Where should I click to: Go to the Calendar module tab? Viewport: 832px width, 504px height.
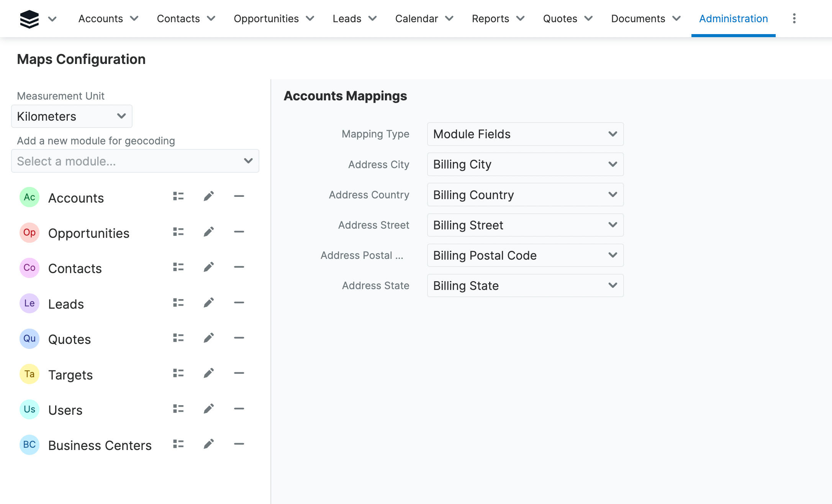click(x=416, y=18)
